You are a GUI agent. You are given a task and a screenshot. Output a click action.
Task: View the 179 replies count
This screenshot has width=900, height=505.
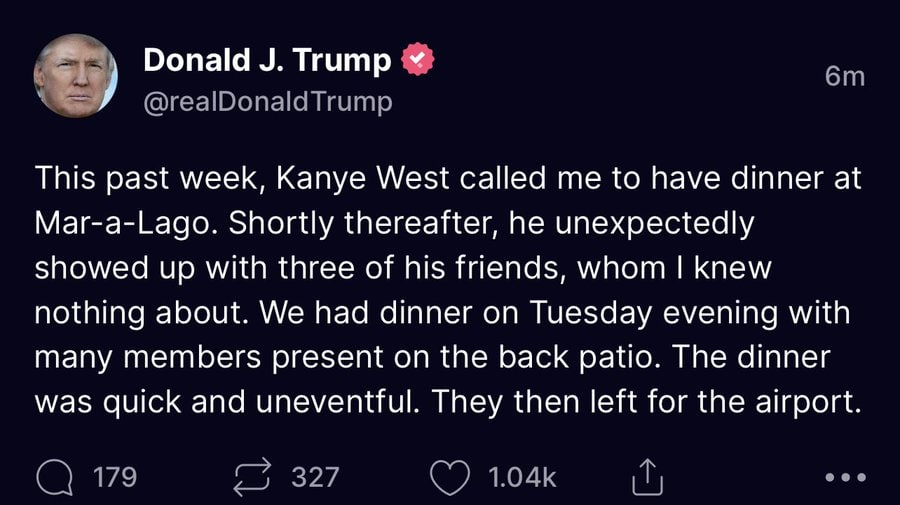115,477
